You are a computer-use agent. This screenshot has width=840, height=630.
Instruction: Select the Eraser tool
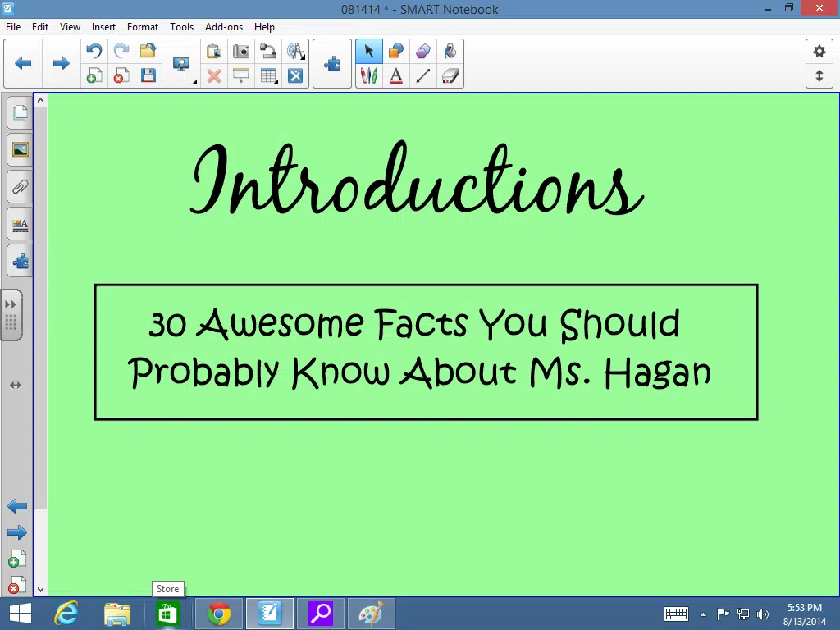pyautogui.click(x=450, y=76)
